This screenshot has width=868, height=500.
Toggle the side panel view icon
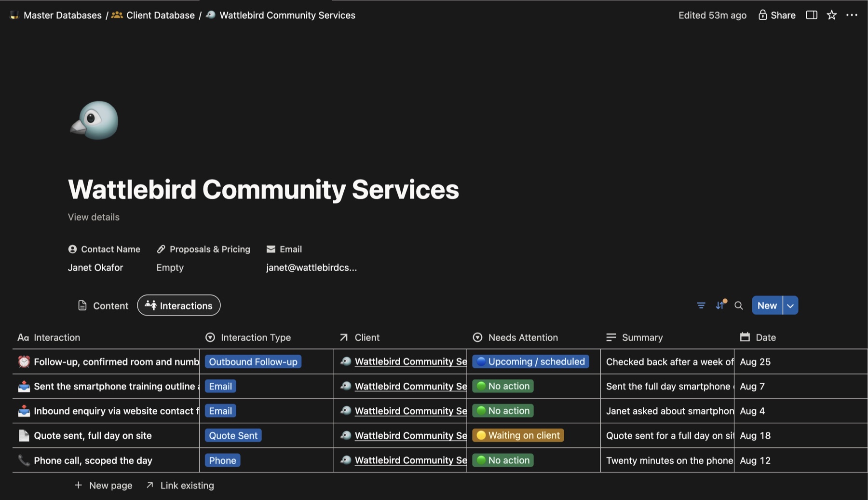coord(812,15)
